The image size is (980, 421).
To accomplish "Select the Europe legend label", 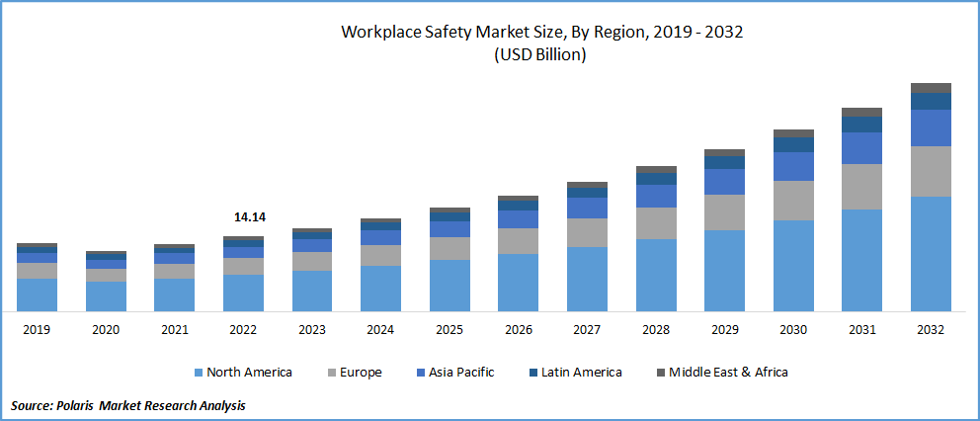I will (x=361, y=373).
